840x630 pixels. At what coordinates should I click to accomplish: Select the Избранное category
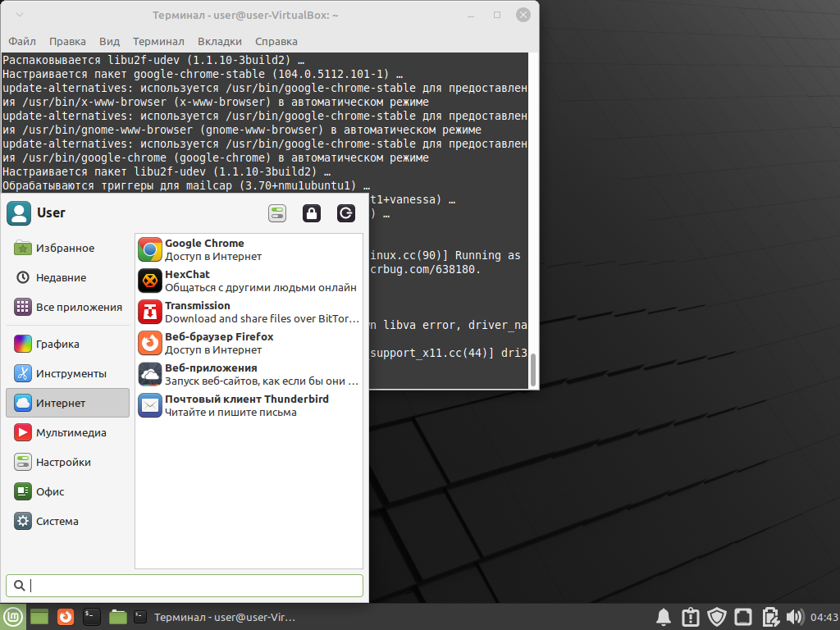67,248
